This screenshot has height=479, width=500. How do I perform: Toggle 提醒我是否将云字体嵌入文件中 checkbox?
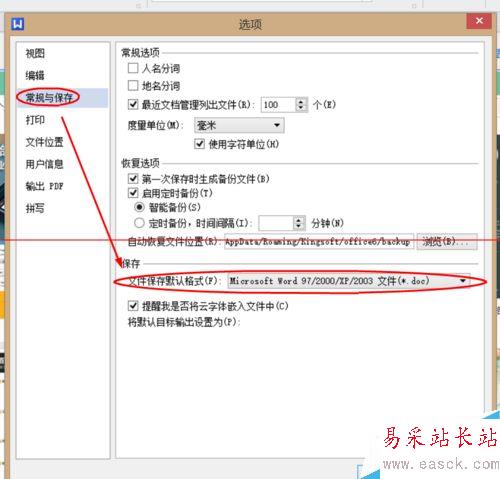pos(133,306)
